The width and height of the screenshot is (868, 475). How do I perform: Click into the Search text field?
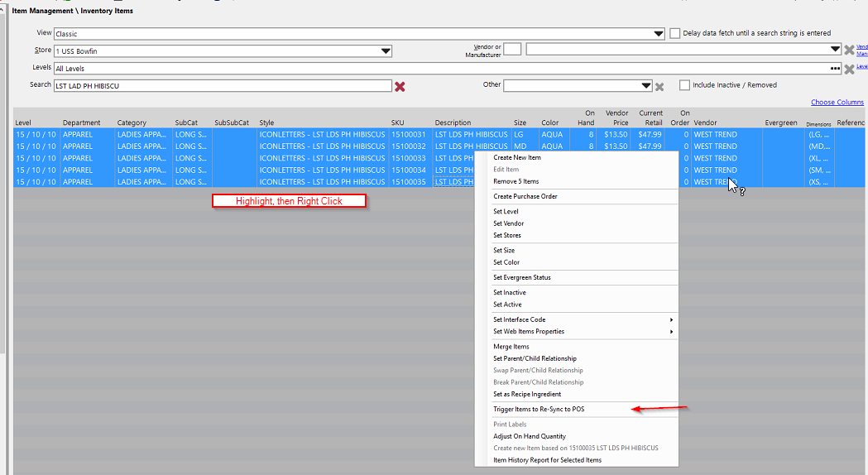[x=222, y=86]
